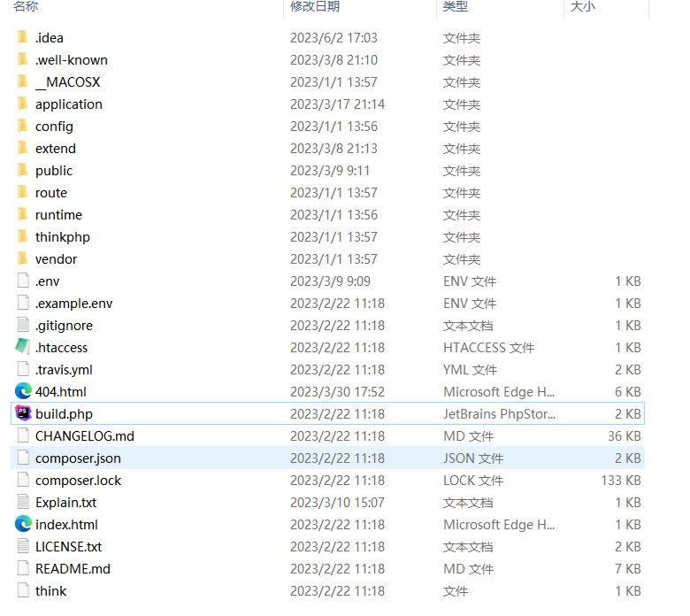Select the LICENSE.txt file name
Image resolution: width=690 pixels, height=616 pixels.
pos(68,547)
